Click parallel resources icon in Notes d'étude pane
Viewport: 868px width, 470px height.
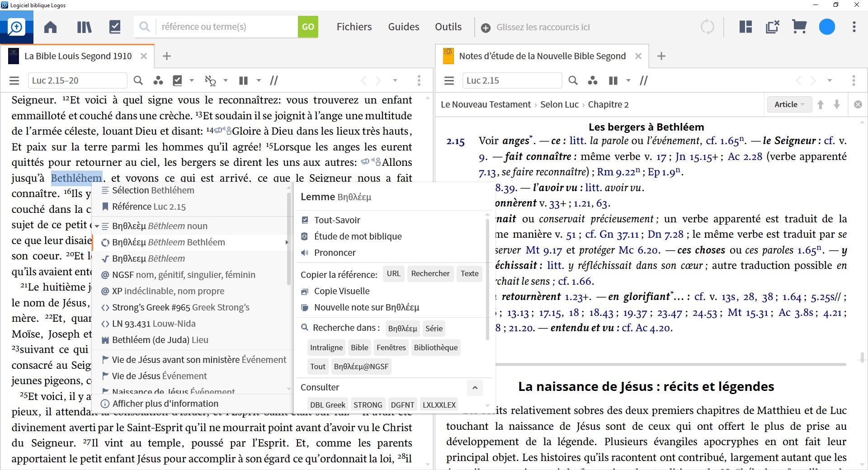coord(644,80)
